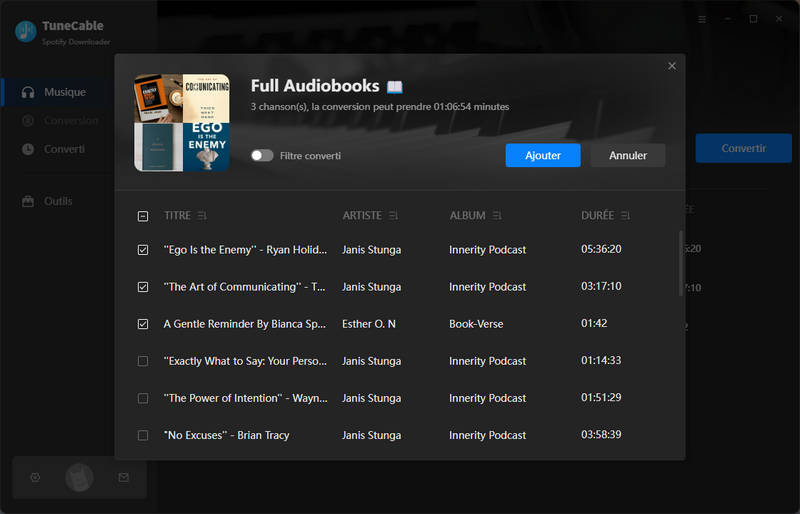Click Innerity Podcast in Ego Is the Enemy row
The height and width of the screenshot is (514, 800).
(x=487, y=250)
